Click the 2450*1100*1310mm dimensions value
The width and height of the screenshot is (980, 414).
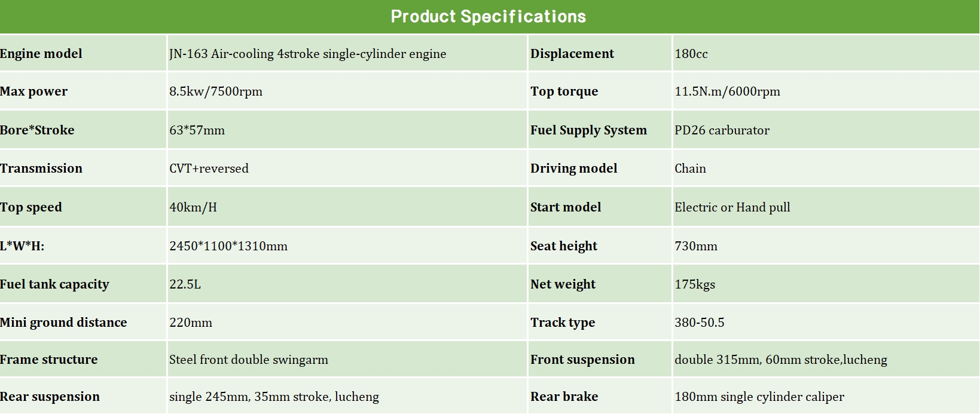coord(228,246)
